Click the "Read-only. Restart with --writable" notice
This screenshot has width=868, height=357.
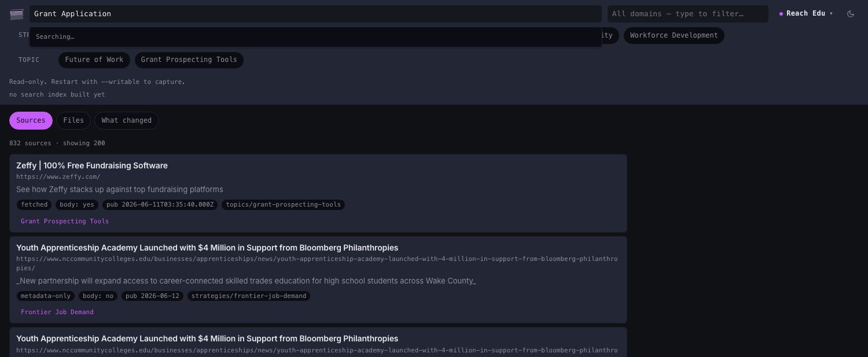click(97, 82)
